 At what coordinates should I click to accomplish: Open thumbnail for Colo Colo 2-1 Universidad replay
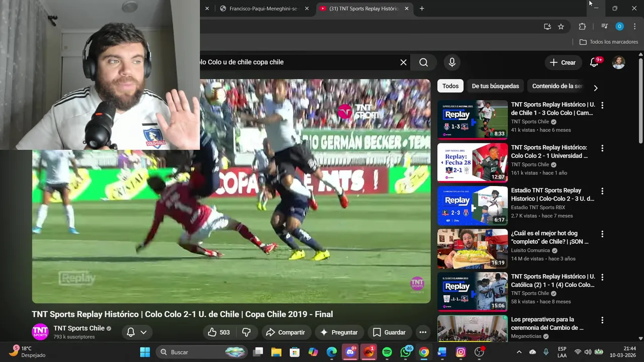click(472, 163)
